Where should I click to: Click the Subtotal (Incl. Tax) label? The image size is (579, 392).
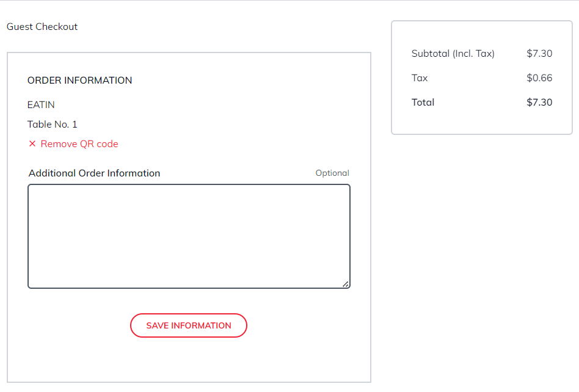(x=453, y=54)
